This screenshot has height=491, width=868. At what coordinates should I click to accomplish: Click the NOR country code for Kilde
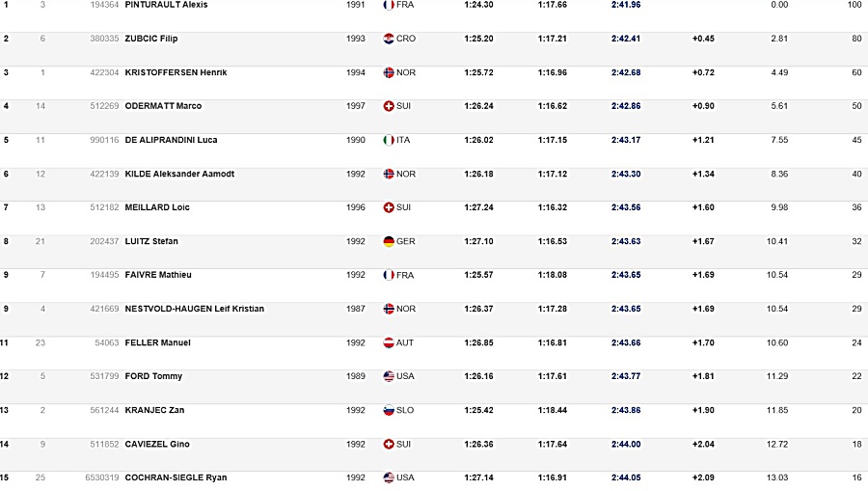406,174
